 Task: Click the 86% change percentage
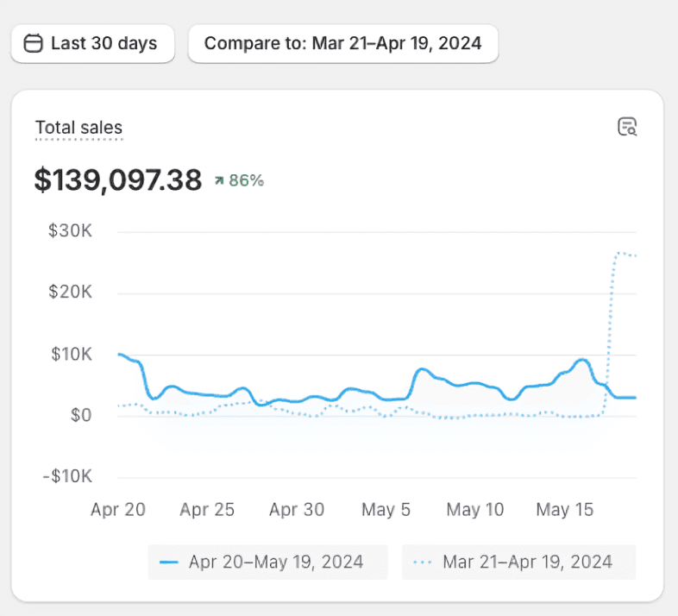coord(246,180)
